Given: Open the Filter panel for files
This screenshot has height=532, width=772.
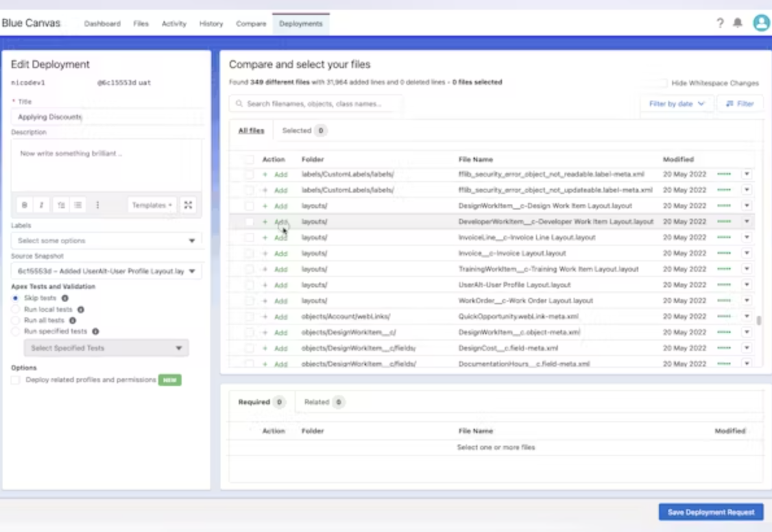Looking at the screenshot, I should [740, 103].
